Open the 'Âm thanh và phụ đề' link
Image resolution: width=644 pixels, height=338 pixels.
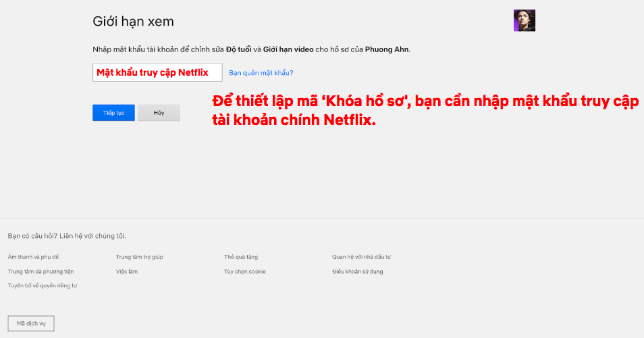coord(33,257)
